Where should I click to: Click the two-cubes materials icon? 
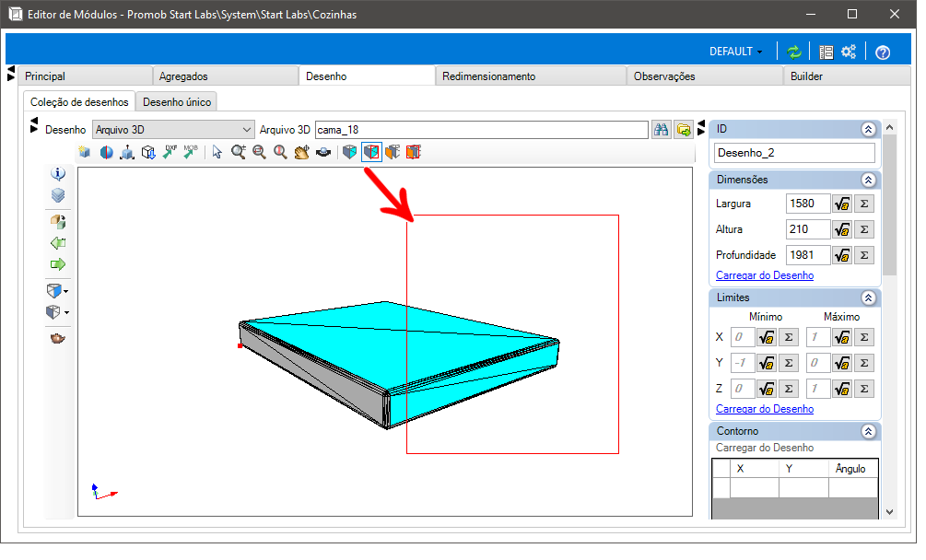pos(58,222)
